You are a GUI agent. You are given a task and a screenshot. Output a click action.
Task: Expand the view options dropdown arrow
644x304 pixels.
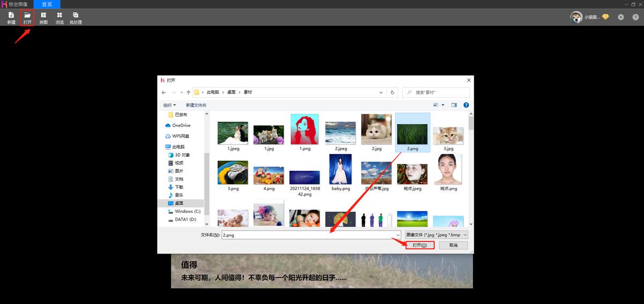pos(443,105)
